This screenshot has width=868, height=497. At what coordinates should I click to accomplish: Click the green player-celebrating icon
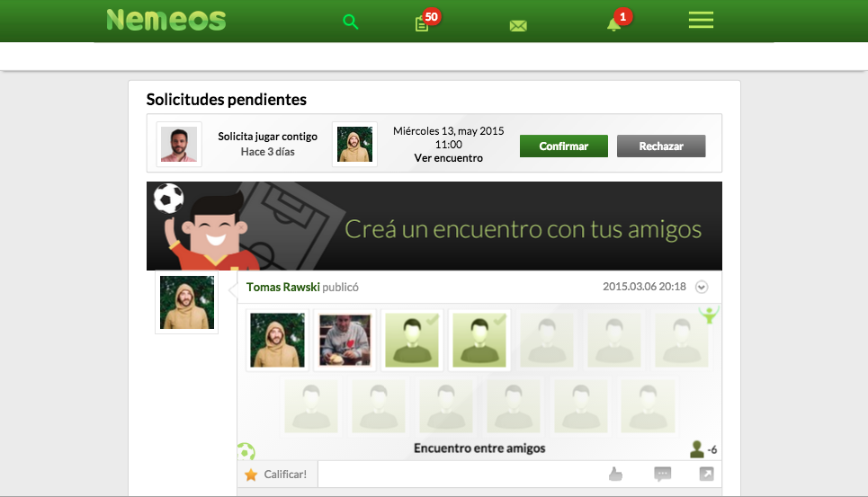pos(709,315)
